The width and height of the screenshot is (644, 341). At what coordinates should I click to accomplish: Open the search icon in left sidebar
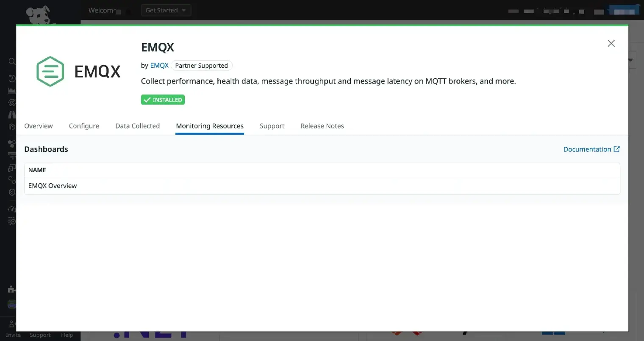pyautogui.click(x=12, y=61)
